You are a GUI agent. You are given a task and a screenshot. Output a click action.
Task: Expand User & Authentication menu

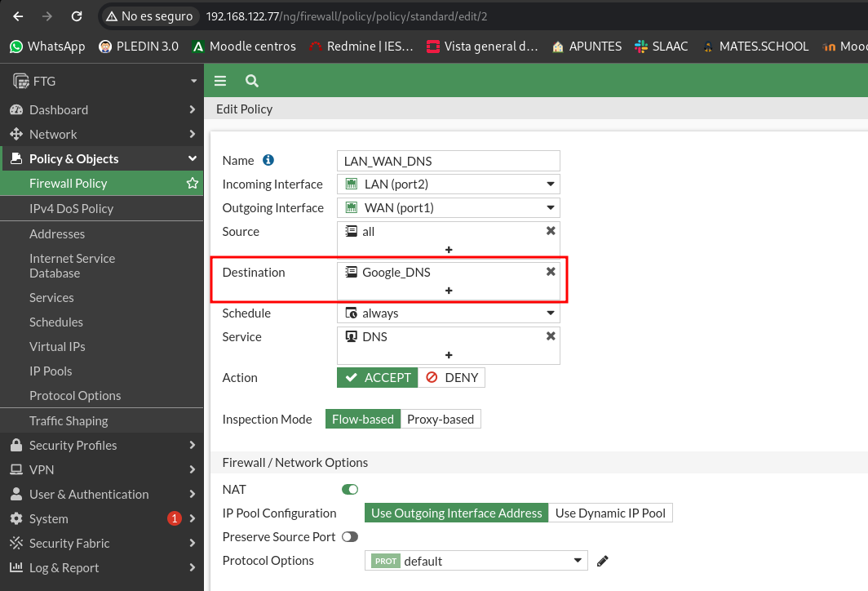102,494
